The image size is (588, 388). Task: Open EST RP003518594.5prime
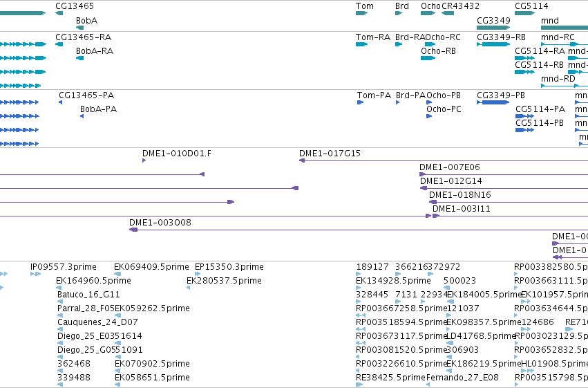[x=401, y=322]
